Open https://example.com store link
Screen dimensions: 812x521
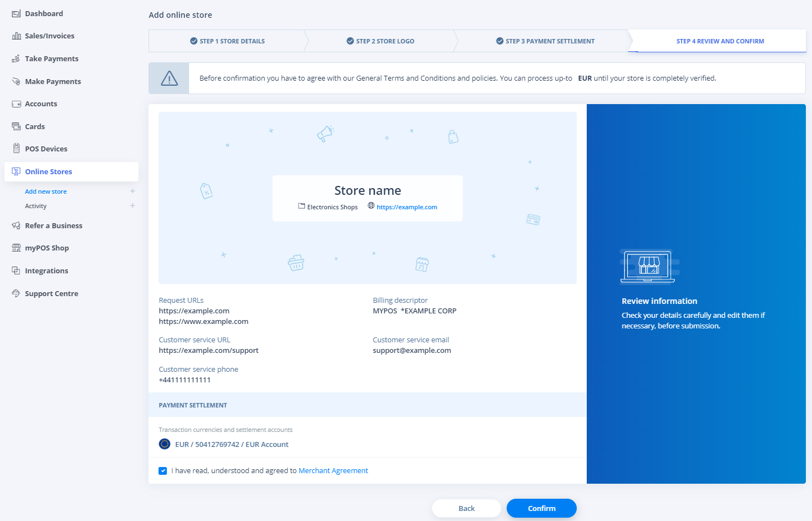click(x=407, y=207)
